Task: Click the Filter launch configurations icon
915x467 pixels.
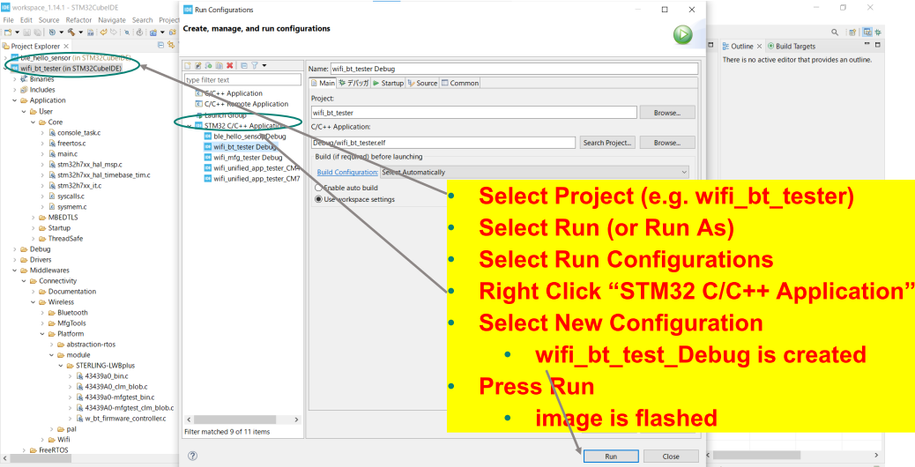Action: [x=255, y=66]
